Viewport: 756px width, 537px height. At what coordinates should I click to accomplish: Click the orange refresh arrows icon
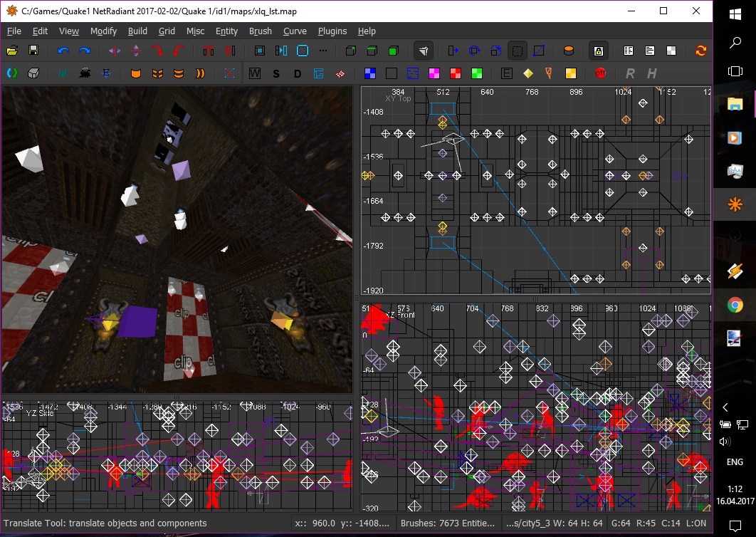[700, 51]
